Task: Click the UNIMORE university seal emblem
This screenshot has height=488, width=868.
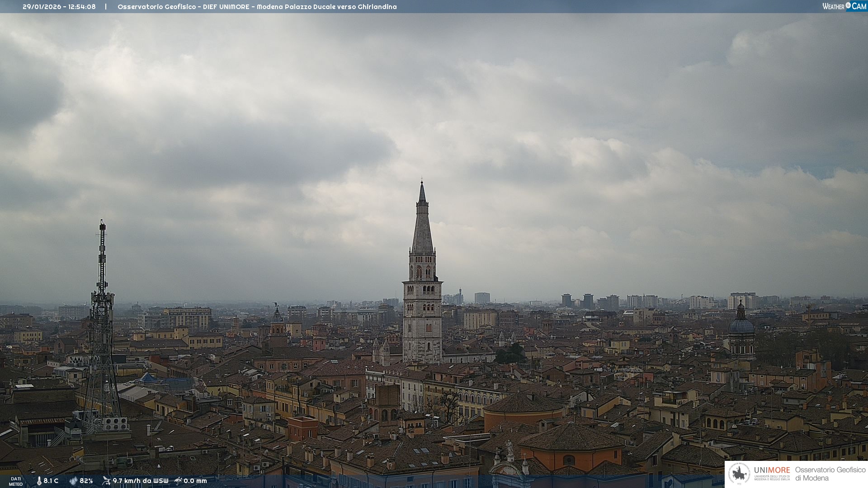Action: [739, 474]
